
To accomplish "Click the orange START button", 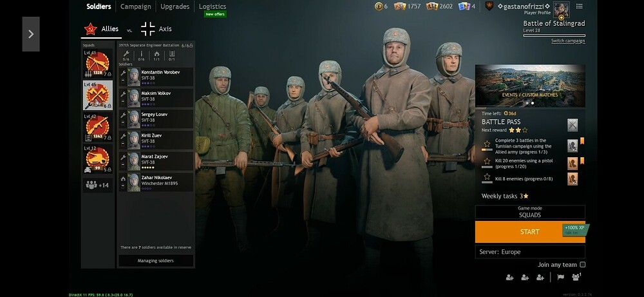I will coord(530,232).
